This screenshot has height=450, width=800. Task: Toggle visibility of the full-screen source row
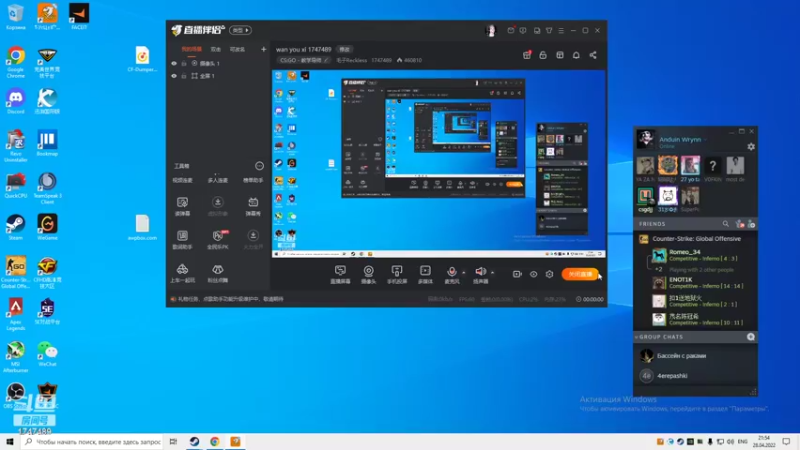coord(174,76)
